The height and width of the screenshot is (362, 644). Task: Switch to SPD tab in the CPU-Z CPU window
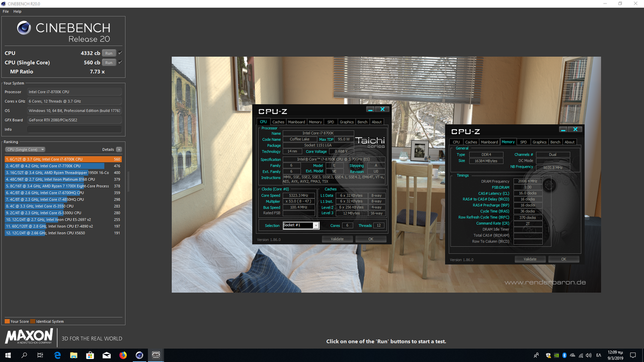pos(331,122)
